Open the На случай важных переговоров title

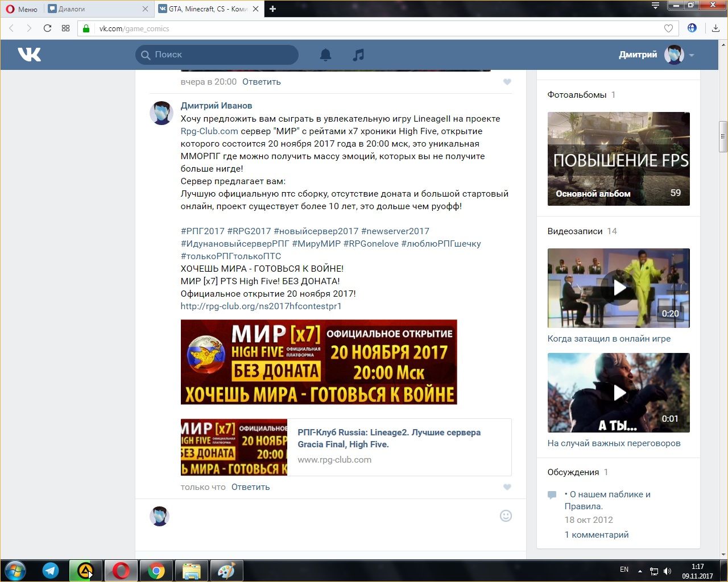614,443
